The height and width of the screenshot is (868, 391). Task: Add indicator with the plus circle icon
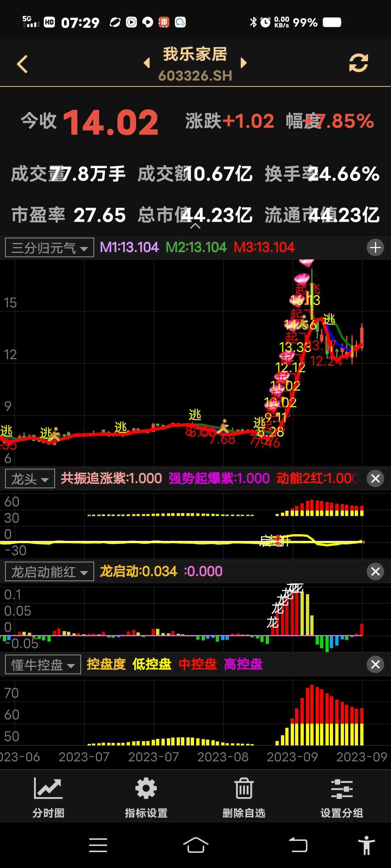tap(375, 248)
